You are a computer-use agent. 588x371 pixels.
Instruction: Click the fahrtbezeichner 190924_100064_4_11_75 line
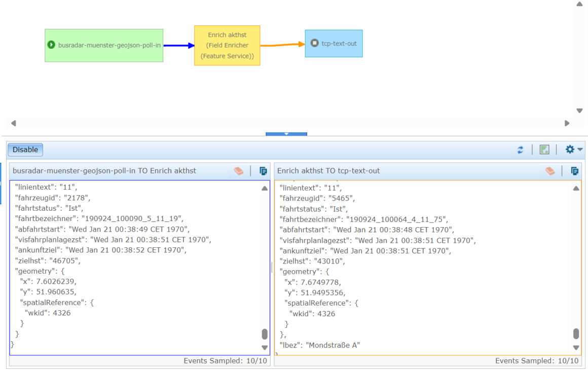pos(364,219)
